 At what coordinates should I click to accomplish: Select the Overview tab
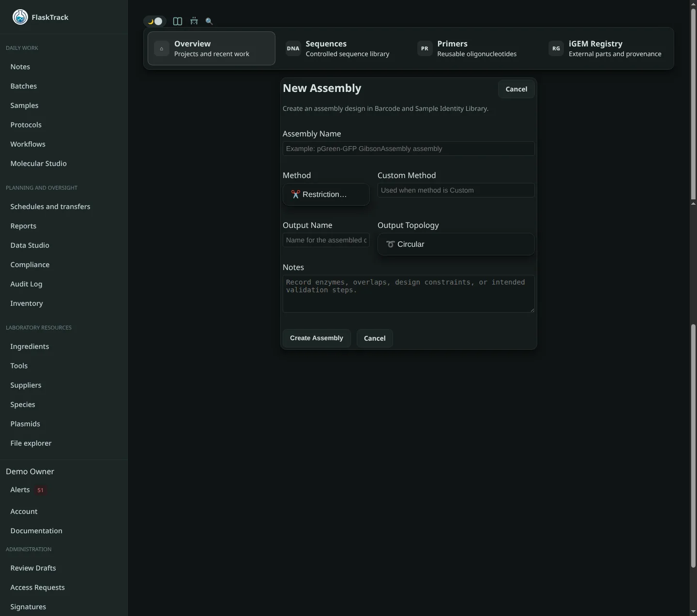pos(212,48)
